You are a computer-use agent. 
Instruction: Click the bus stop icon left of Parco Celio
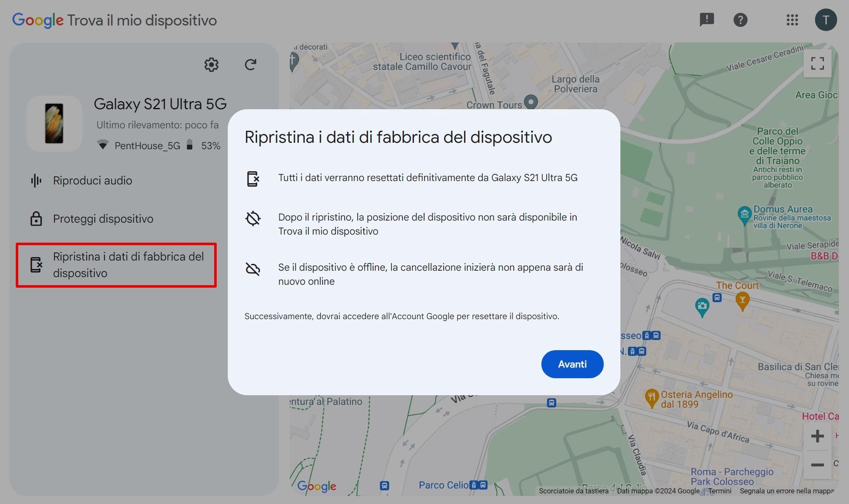pyautogui.click(x=384, y=485)
